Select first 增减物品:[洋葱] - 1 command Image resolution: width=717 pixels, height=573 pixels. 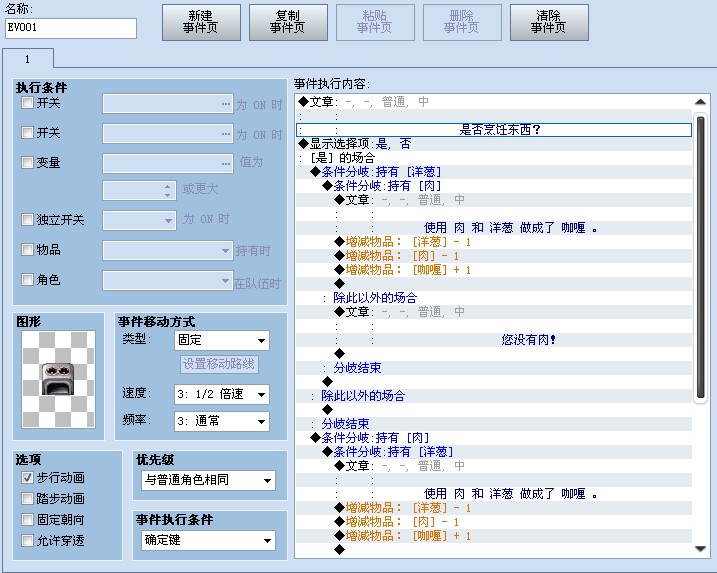pyautogui.click(x=494, y=242)
